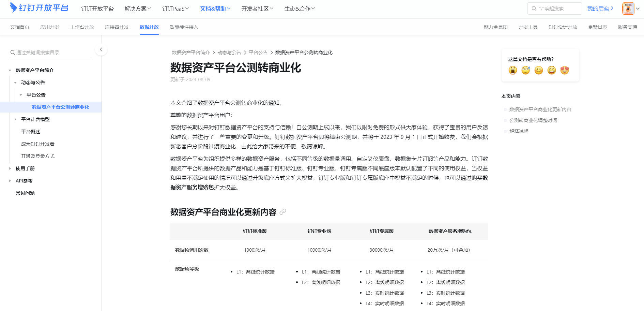Click breadcrumb 动态与公告
The height and width of the screenshot is (311, 644).
click(229, 53)
